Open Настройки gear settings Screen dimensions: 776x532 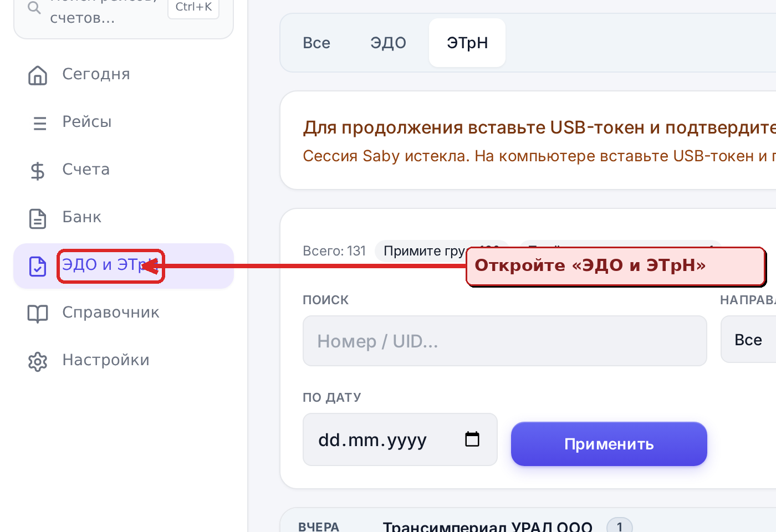point(123,360)
